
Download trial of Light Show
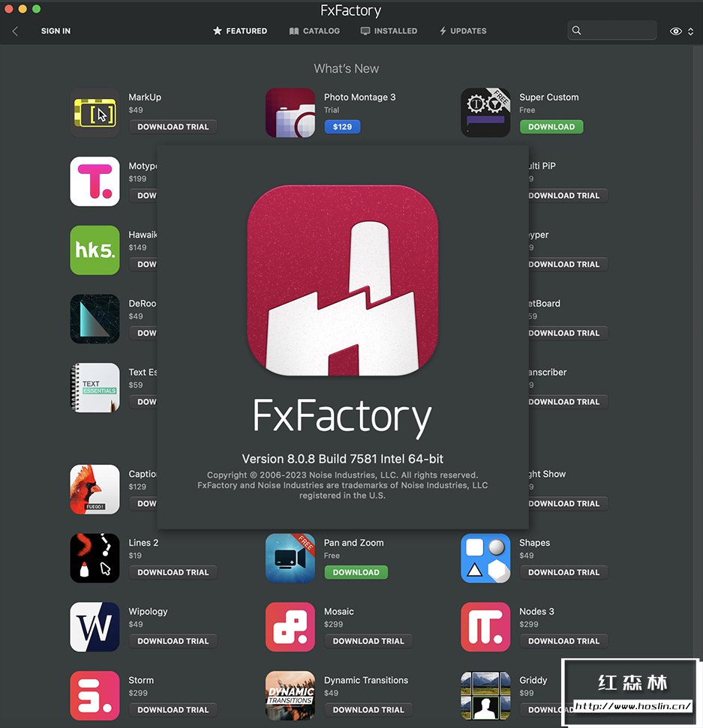pyautogui.click(x=568, y=504)
